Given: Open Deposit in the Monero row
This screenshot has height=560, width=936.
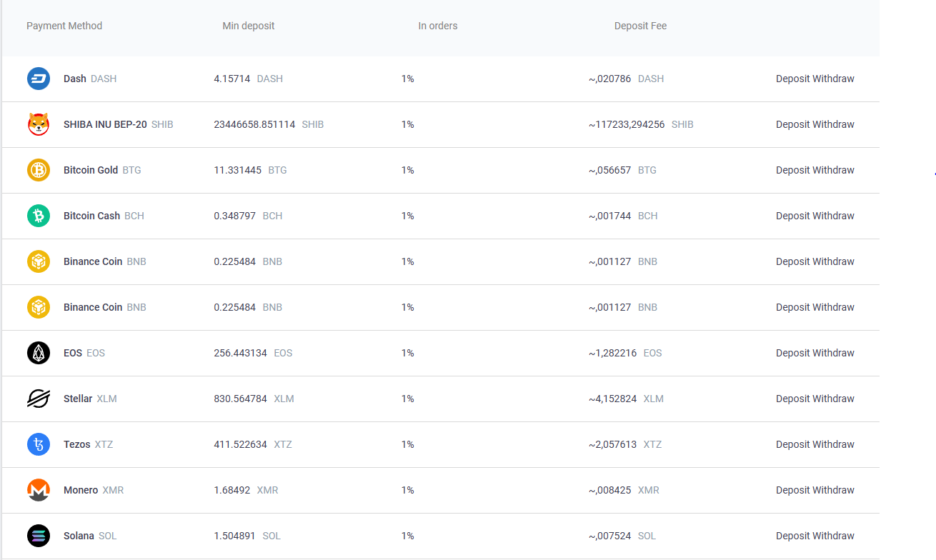Looking at the screenshot, I should 793,490.
